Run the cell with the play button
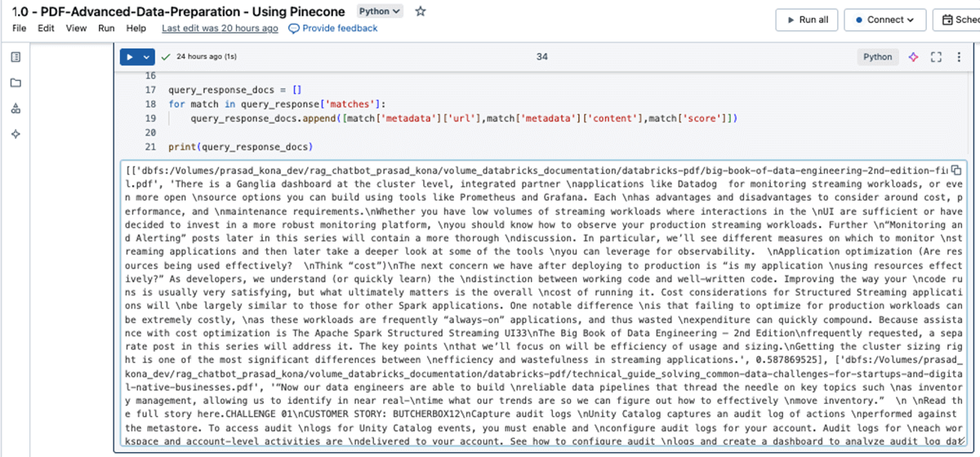 (x=131, y=57)
